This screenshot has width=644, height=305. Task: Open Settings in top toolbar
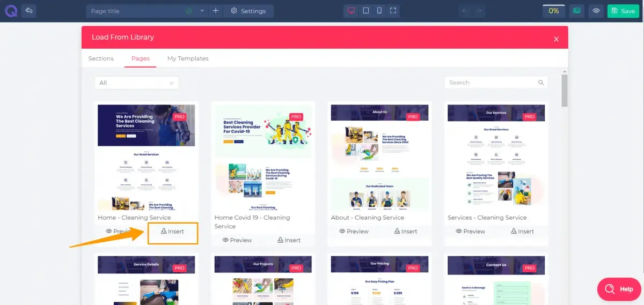coord(248,11)
